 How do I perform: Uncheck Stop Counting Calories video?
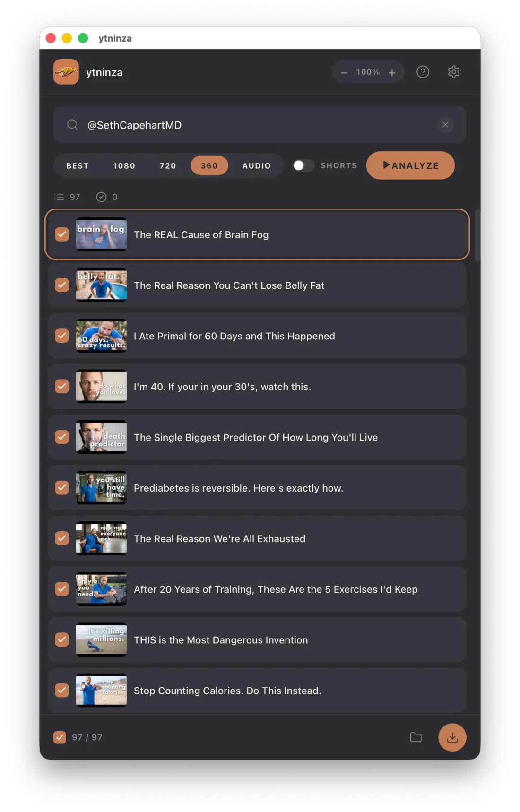62,690
